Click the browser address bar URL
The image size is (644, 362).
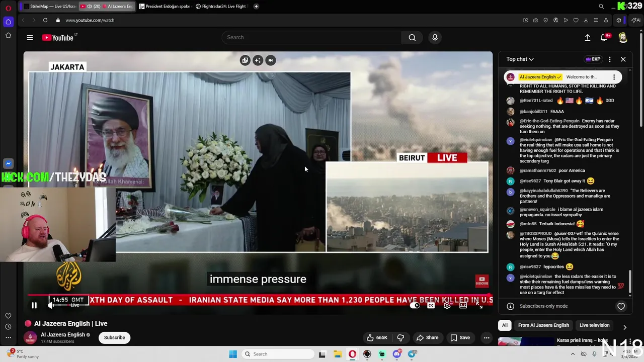tap(90, 20)
